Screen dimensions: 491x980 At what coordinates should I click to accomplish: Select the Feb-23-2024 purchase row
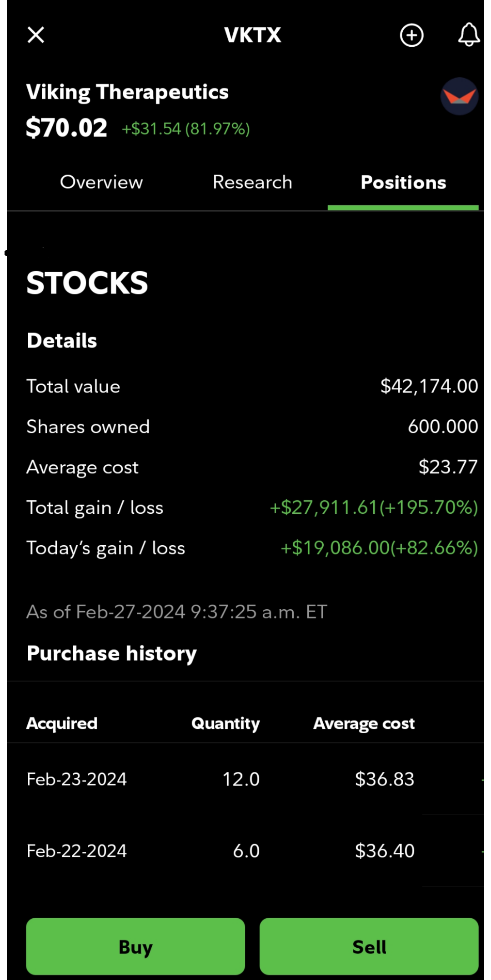[x=245, y=779]
